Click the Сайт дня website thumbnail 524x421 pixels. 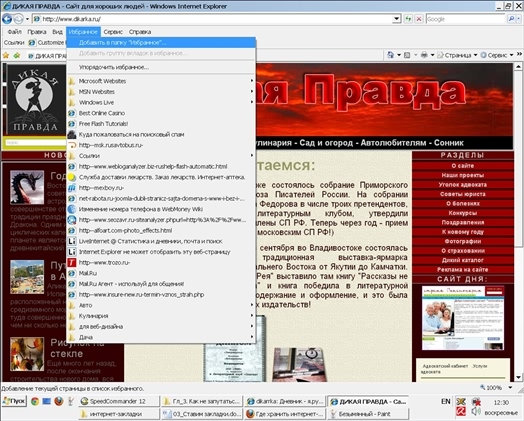[463, 318]
